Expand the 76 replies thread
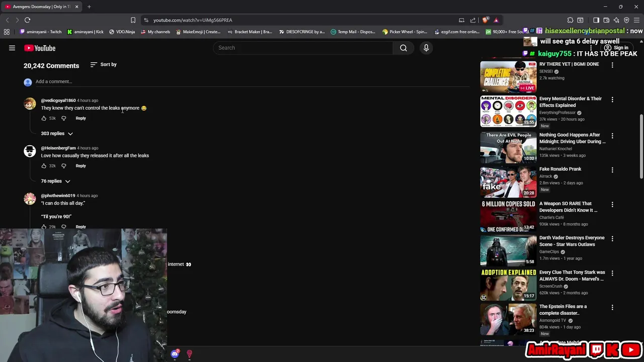Viewport: 644px width, 362px height. tap(55, 181)
